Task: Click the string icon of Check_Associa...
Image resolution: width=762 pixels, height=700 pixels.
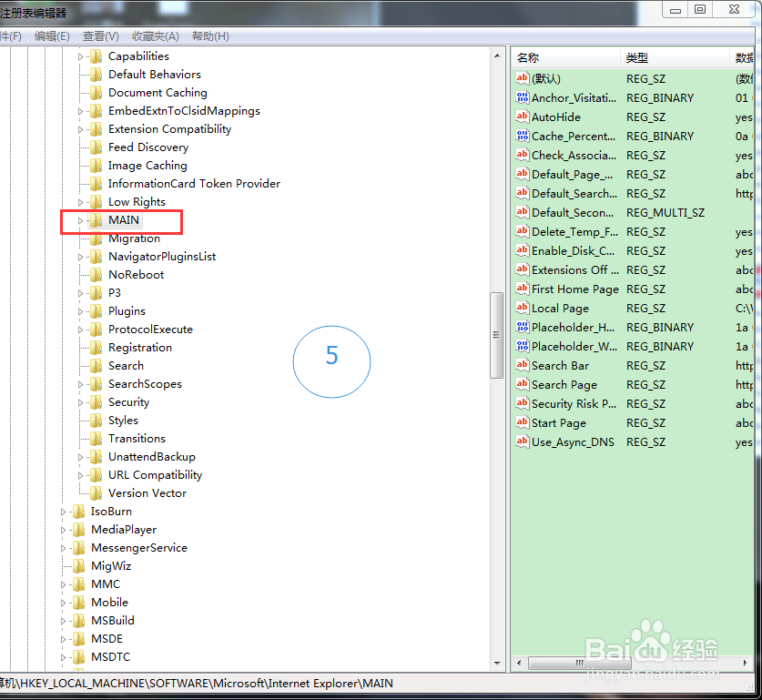Action: [523, 155]
